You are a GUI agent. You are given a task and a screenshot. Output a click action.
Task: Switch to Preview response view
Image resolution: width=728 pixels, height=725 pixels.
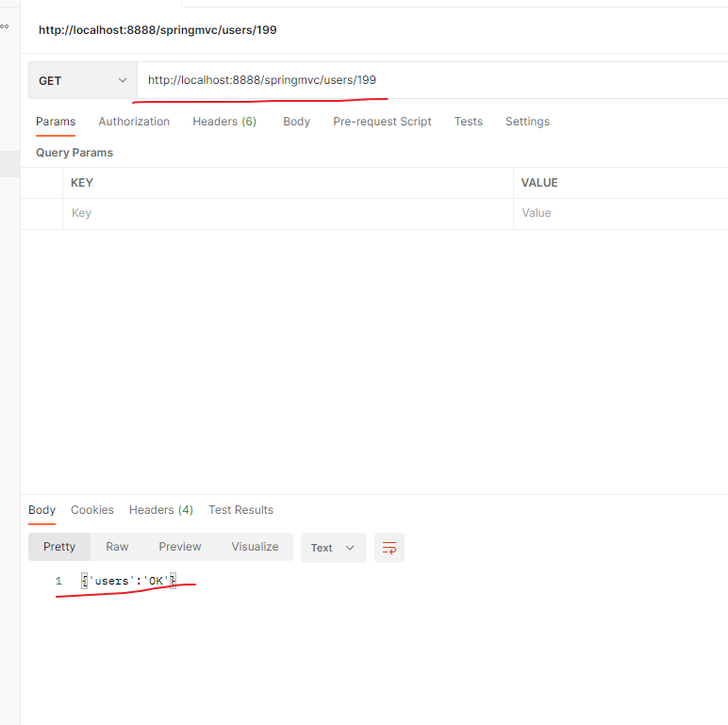click(x=179, y=547)
